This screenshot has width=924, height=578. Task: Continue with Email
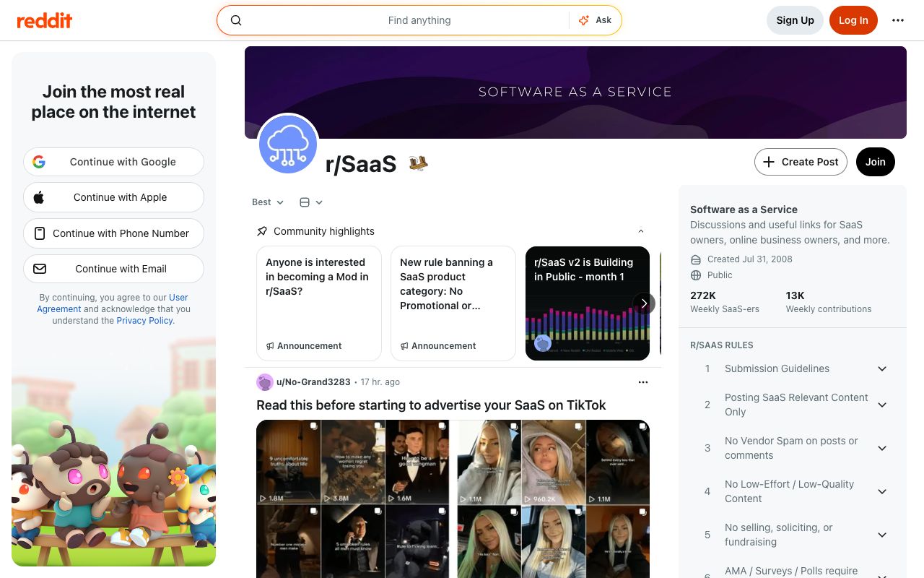113,269
